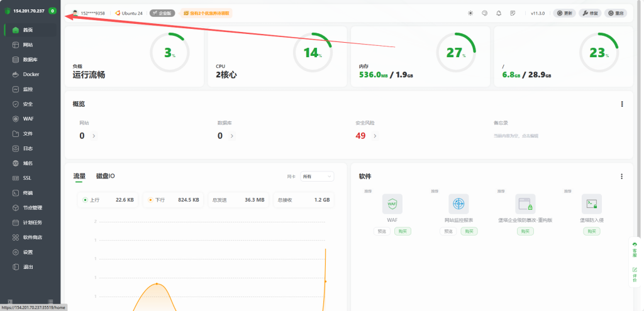Switch to the 磁盘IO tab

pyautogui.click(x=105, y=177)
